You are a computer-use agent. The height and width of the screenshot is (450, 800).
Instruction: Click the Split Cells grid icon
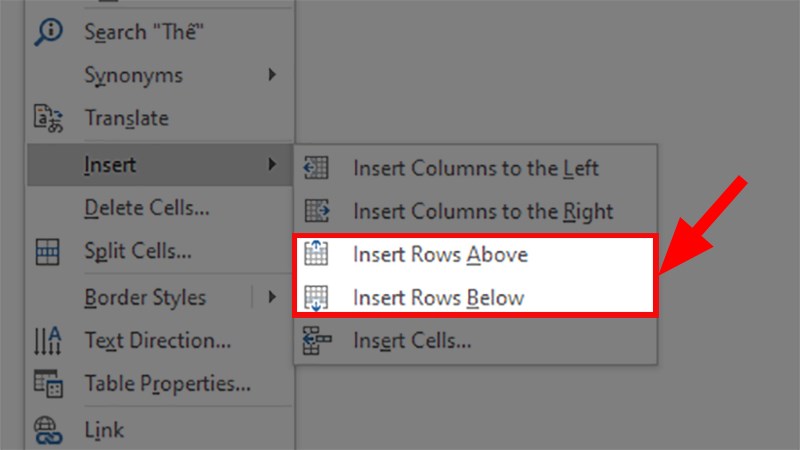point(48,251)
